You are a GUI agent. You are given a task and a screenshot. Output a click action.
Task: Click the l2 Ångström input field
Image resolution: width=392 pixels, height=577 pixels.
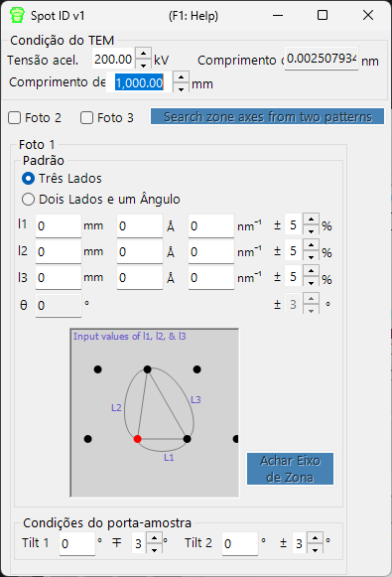[140, 251]
